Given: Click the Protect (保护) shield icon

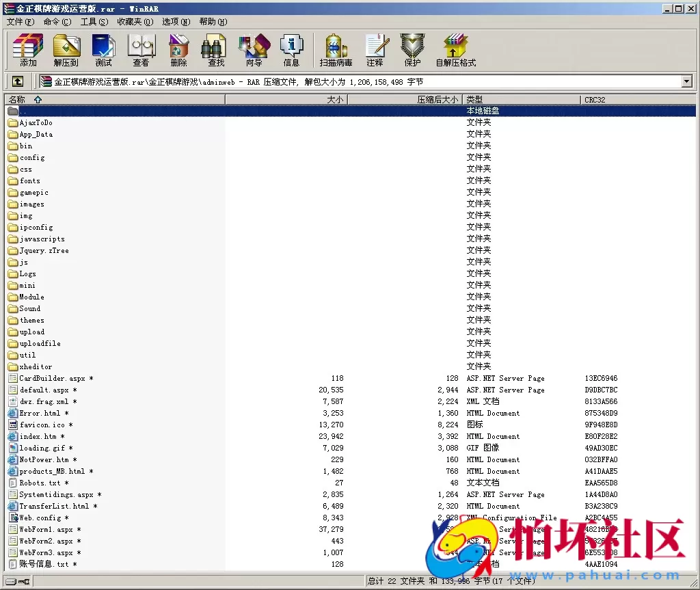Looking at the screenshot, I should pyautogui.click(x=412, y=50).
